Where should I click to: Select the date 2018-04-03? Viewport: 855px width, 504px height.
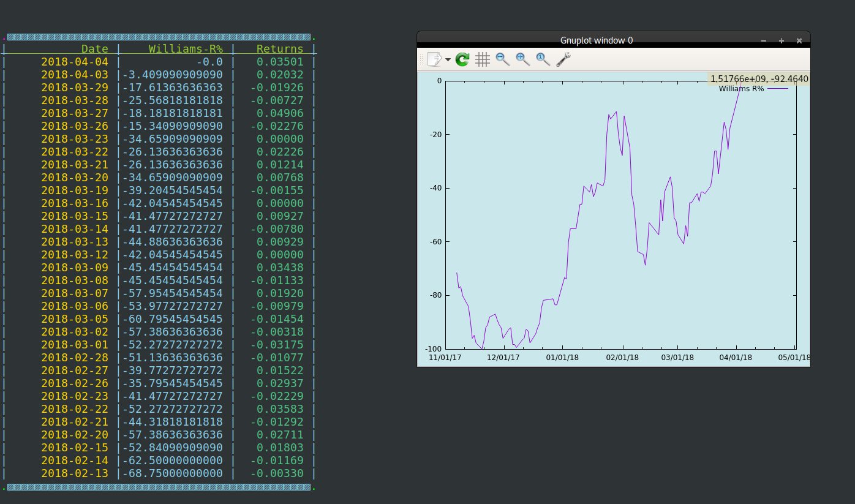tap(75, 75)
